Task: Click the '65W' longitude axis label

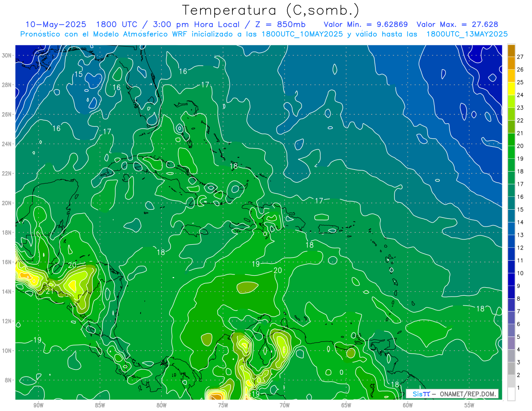Action: [x=346, y=405]
